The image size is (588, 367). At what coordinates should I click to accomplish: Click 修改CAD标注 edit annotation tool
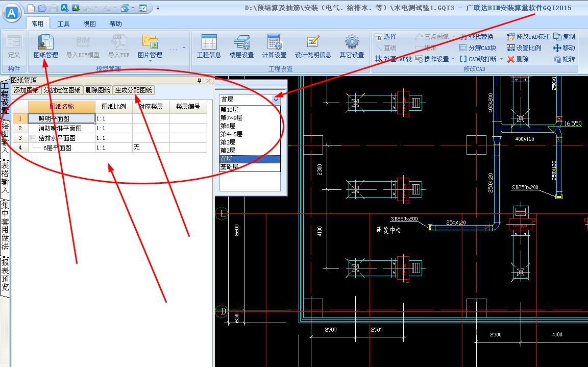click(x=528, y=36)
